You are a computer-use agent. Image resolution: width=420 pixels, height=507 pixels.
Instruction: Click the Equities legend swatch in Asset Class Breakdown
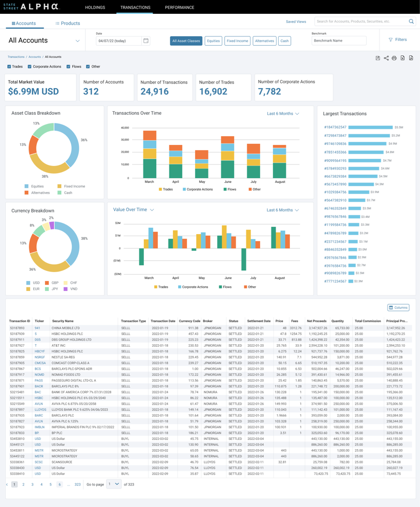point(27,186)
